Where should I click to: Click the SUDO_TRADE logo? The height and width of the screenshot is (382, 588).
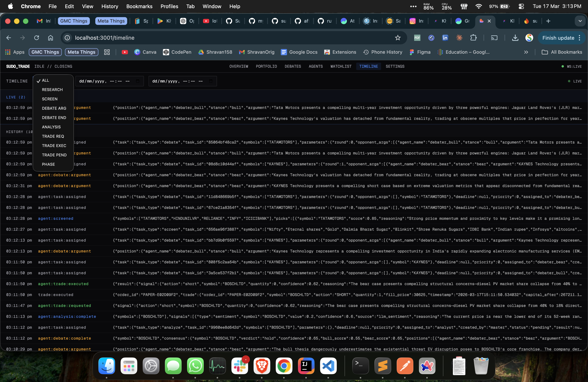click(x=18, y=67)
